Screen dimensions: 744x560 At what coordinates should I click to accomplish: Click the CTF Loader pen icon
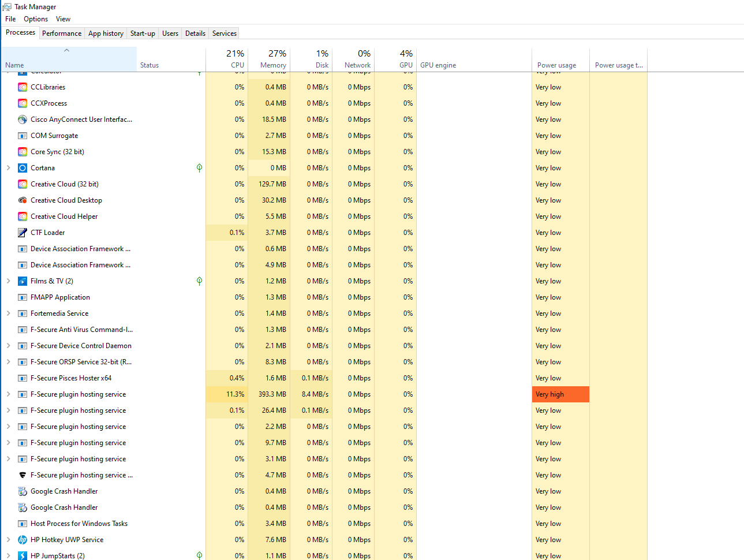point(23,233)
